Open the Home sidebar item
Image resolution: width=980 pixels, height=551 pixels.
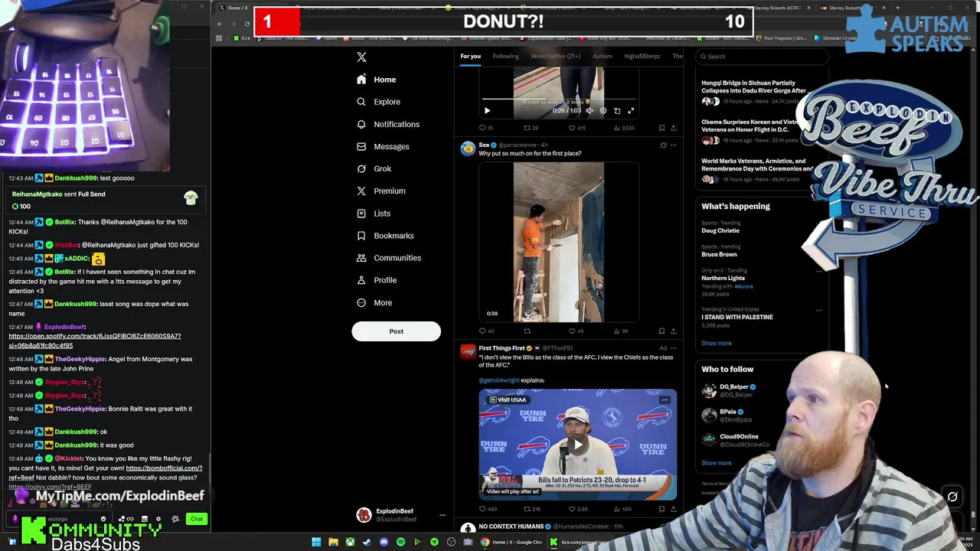pos(376,80)
